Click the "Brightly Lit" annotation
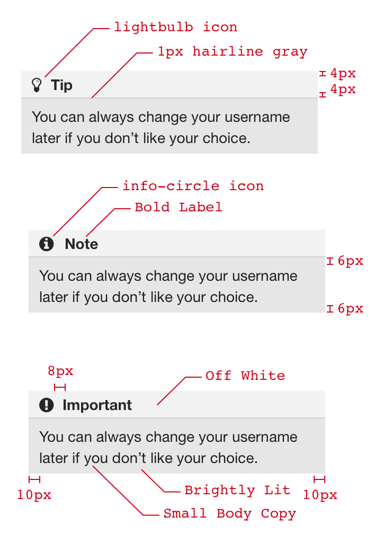392x552 pixels. coord(237,491)
